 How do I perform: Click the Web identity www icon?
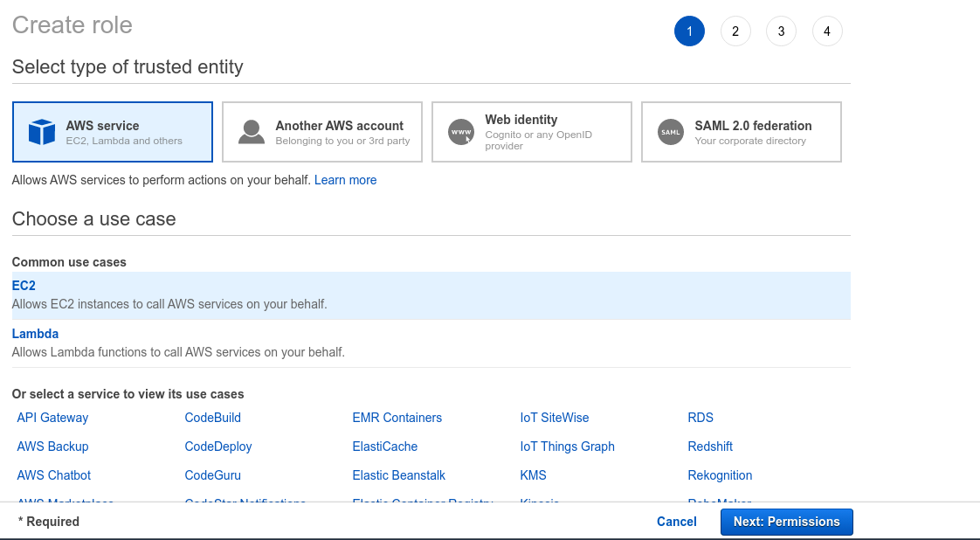(461, 132)
